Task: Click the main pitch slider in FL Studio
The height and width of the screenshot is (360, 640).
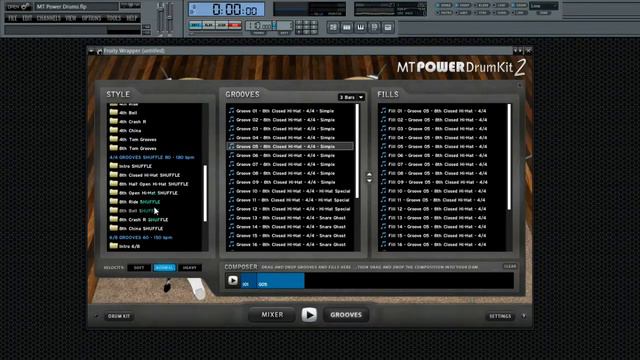Action: coord(170,18)
